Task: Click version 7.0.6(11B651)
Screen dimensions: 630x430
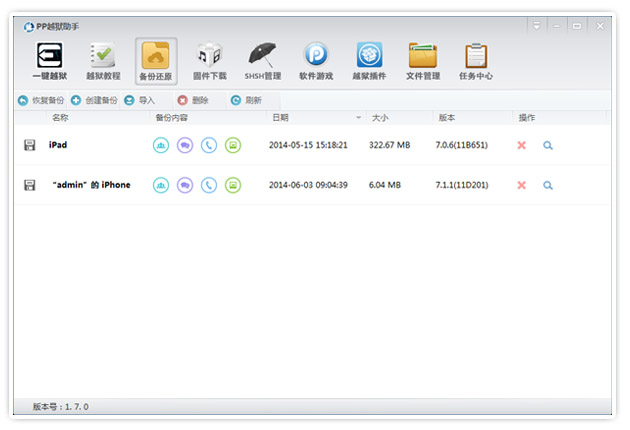Action: coord(462,145)
